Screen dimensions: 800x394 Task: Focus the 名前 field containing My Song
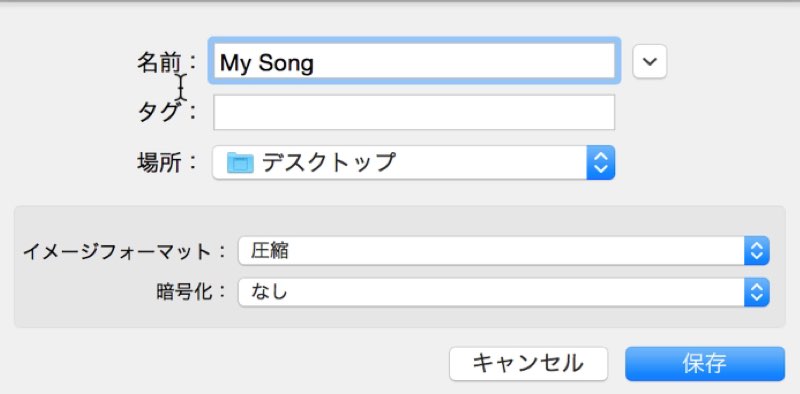[x=414, y=61]
